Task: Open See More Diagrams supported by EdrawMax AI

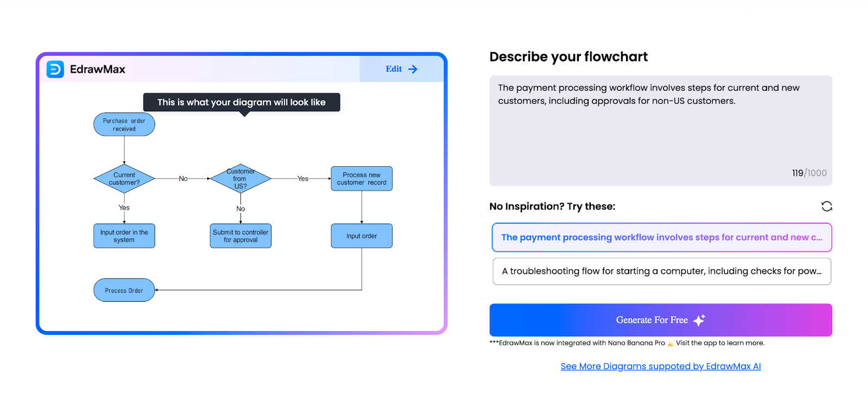Action: [660, 366]
